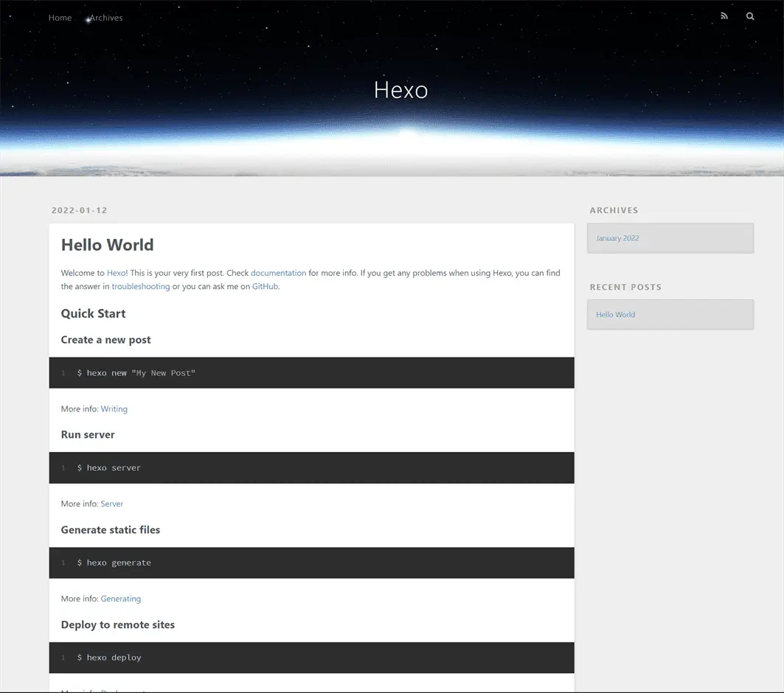Click the hexo new "My New Post" code block

[x=311, y=373]
